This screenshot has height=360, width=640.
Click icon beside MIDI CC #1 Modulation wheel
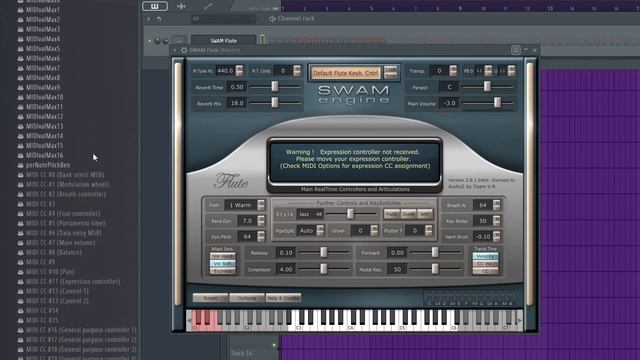pos(21,184)
